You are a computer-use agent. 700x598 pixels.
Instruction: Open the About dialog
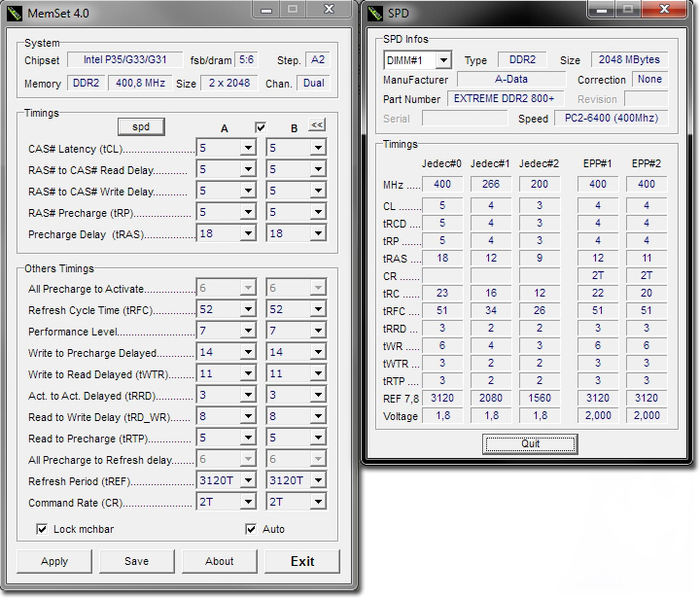tap(219, 561)
